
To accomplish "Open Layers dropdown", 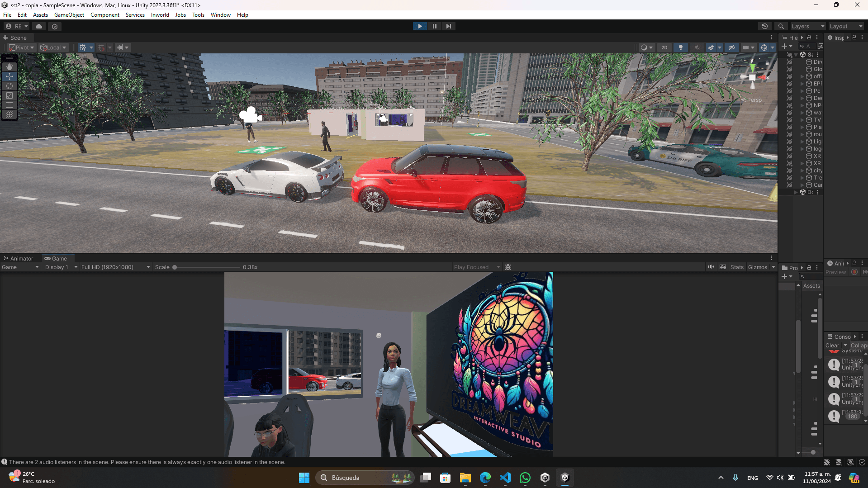I will [808, 26].
